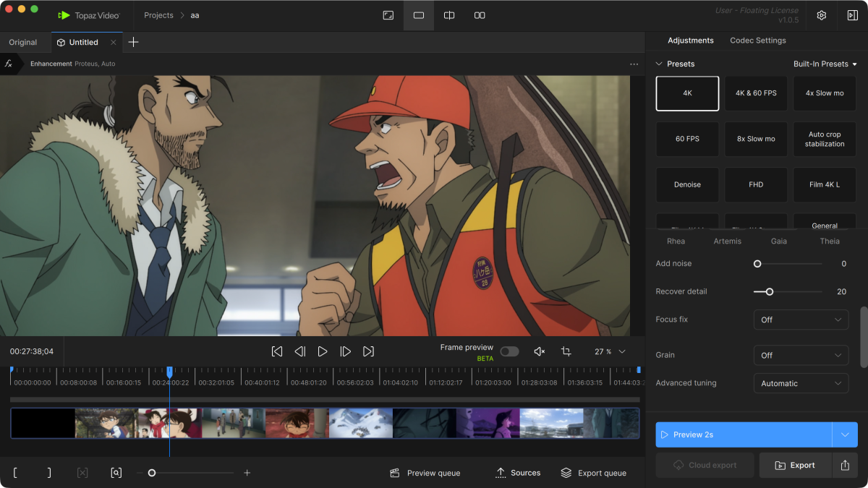Switch to the Original tab
868x488 pixels.
click(x=23, y=42)
